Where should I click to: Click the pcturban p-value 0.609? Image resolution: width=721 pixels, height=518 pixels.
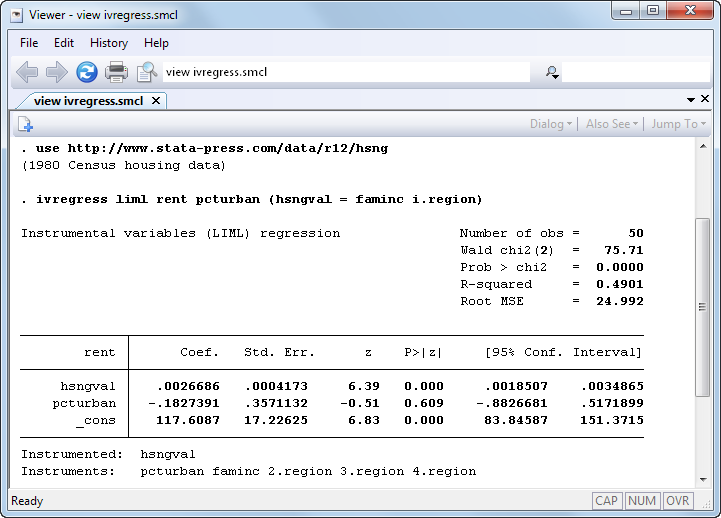click(x=424, y=403)
